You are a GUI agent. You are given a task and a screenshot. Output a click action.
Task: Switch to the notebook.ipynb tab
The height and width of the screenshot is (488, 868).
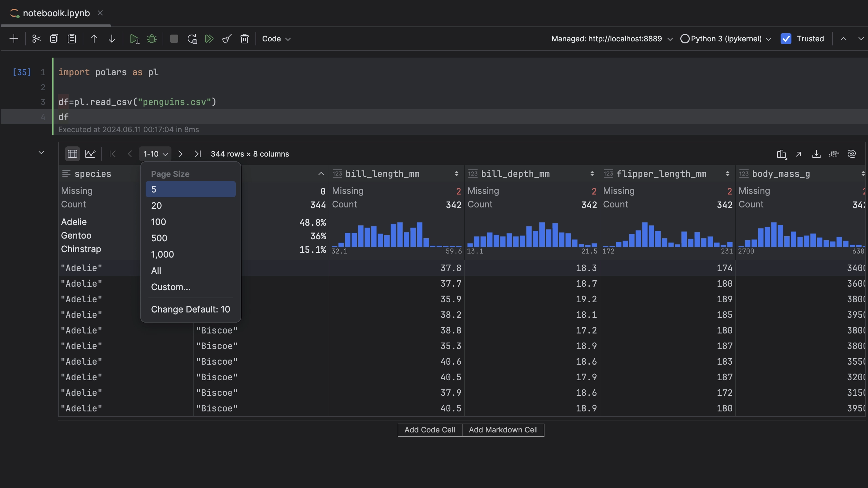pyautogui.click(x=56, y=13)
